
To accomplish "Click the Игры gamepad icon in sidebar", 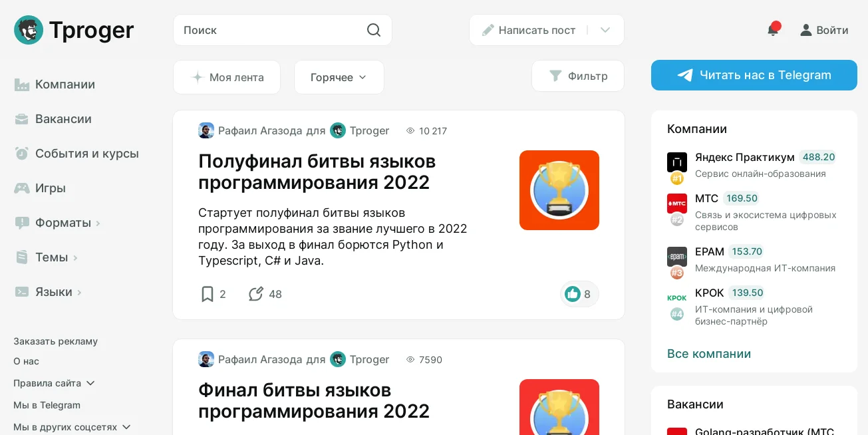I will coord(22,188).
